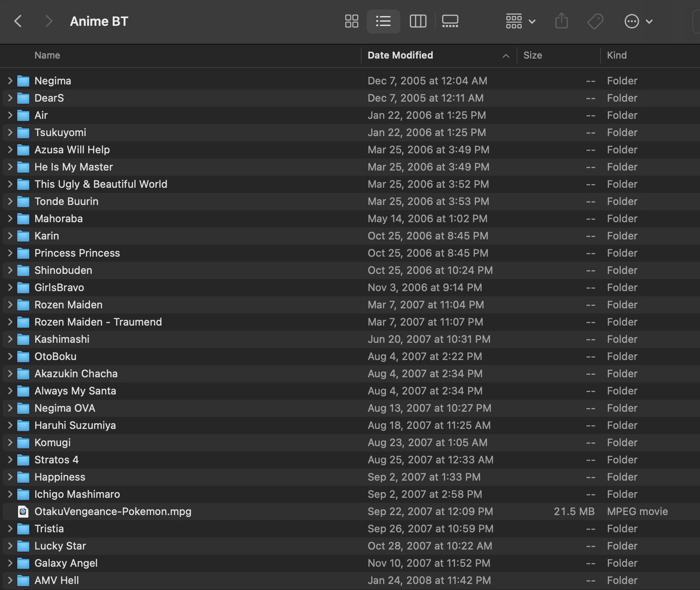Select the GirlsBravo folder icon

[23, 288]
